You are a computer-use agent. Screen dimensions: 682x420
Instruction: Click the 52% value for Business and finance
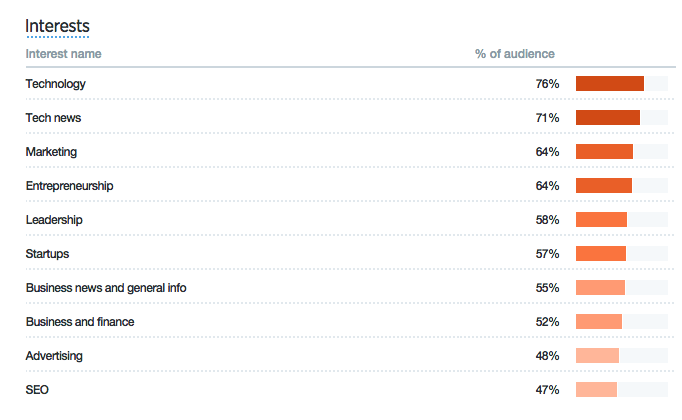[547, 322]
